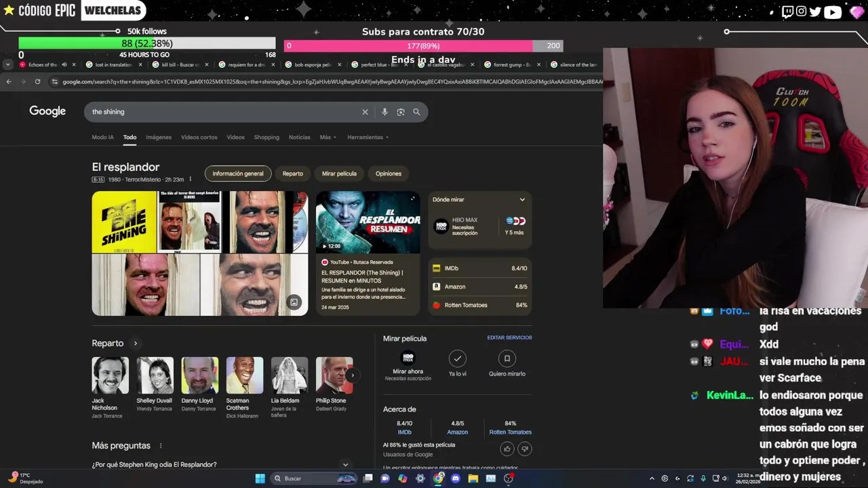Play the El Resplandor Resumen video thumbnail

pyautogui.click(x=368, y=222)
